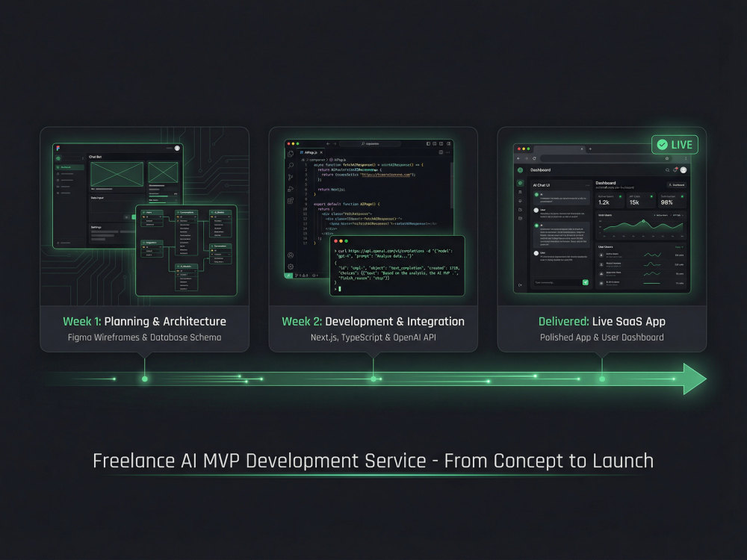Click the green app logo in dashboard header
Screen dimensions: 747x560
tap(520, 170)
